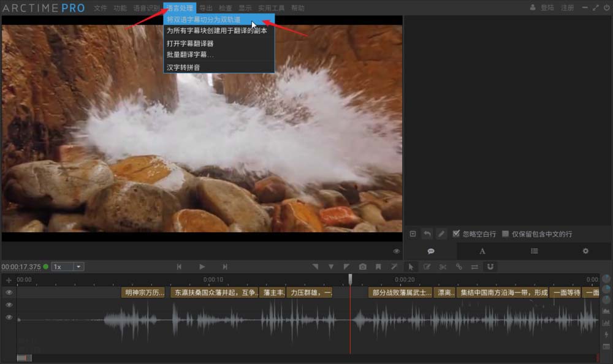Viewport: 613px width, 364px height.
Task: Click the undo arrow in text panel
Action: pos(427,234)
